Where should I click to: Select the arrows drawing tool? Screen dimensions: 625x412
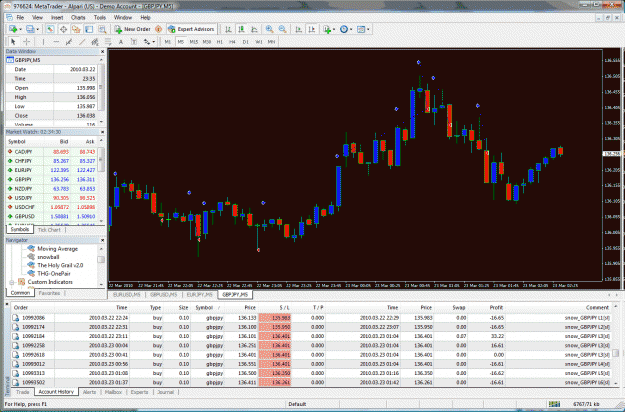click(x=147, y=41)
